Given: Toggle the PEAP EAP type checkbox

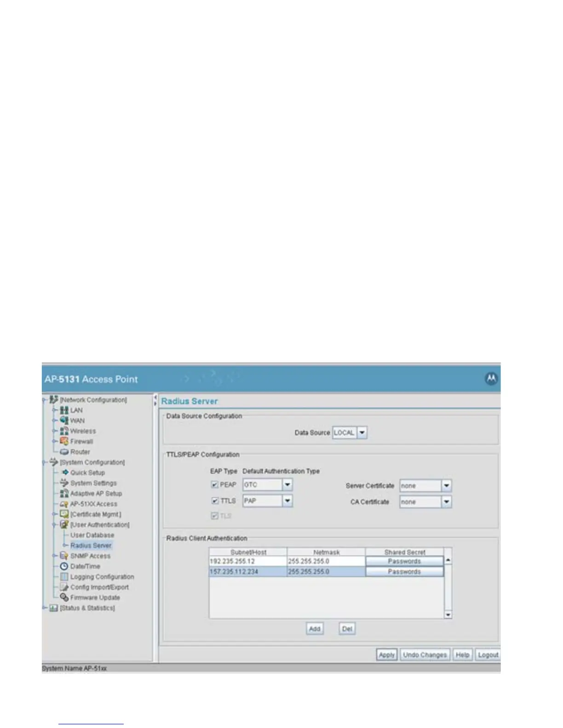Looking at the screenshot, I should coord(214,485).
